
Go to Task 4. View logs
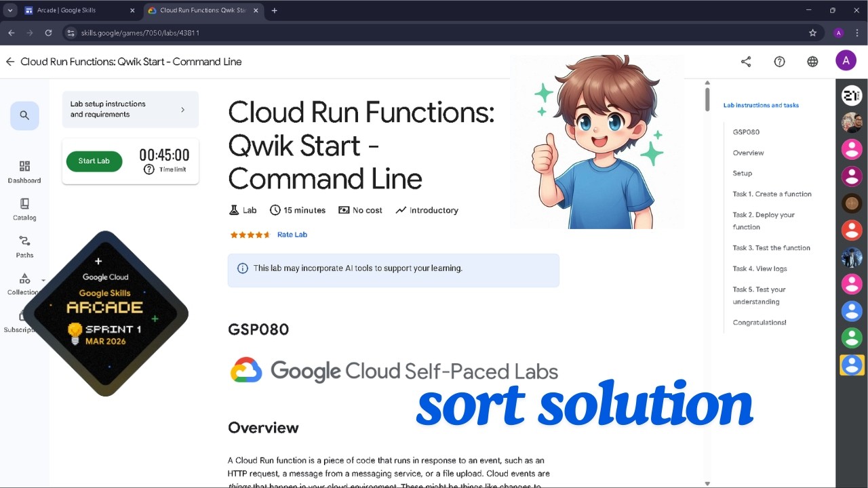(759, 269)
